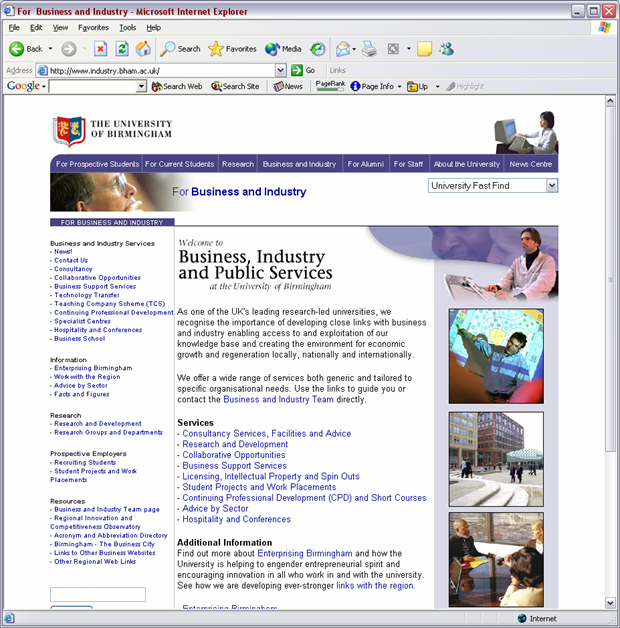This screenshot has height=628, width=620.
Task: Open the Mail button dropdown arrow
Action: [354, 49]
